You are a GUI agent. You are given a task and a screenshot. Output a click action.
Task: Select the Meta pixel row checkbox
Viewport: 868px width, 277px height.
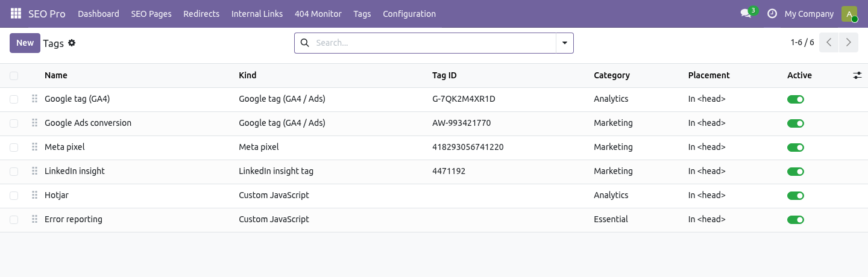[x=14, y=148]
